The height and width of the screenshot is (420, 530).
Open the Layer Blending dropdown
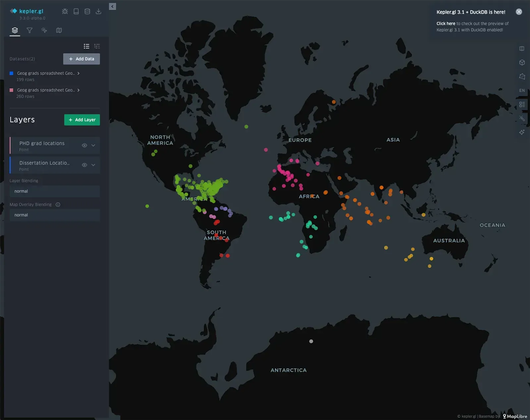[x=55, y=191]
